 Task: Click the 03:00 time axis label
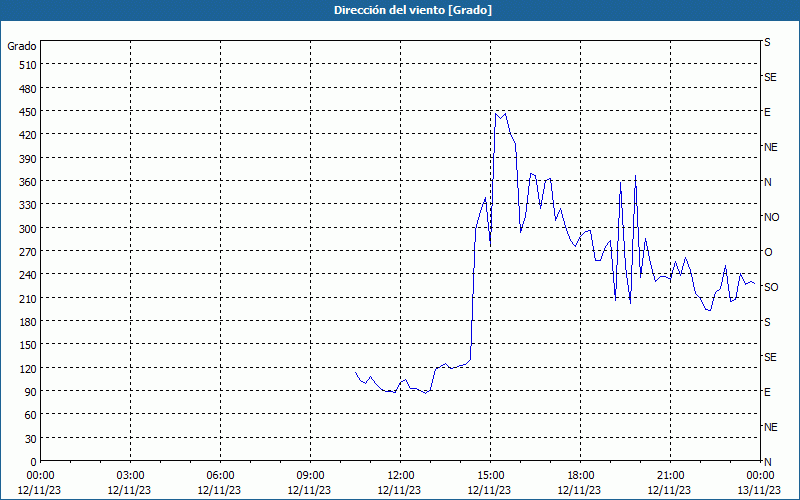point(130,476)
